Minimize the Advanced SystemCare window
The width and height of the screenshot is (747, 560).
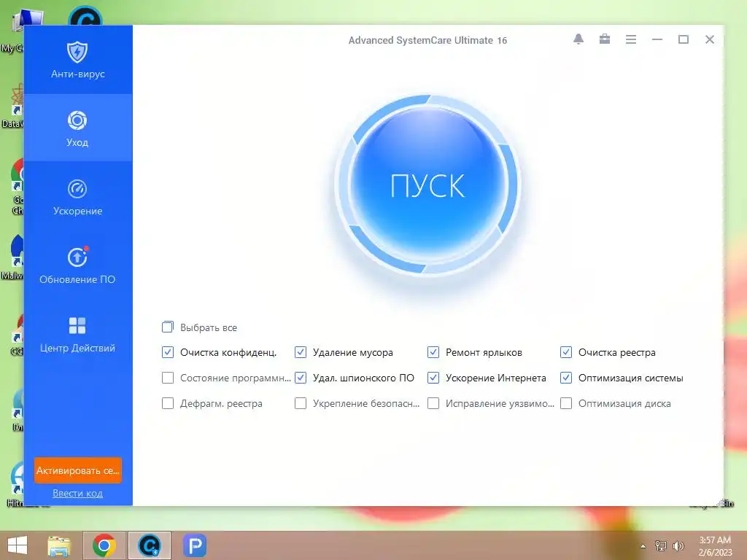(x=657, y=39)
